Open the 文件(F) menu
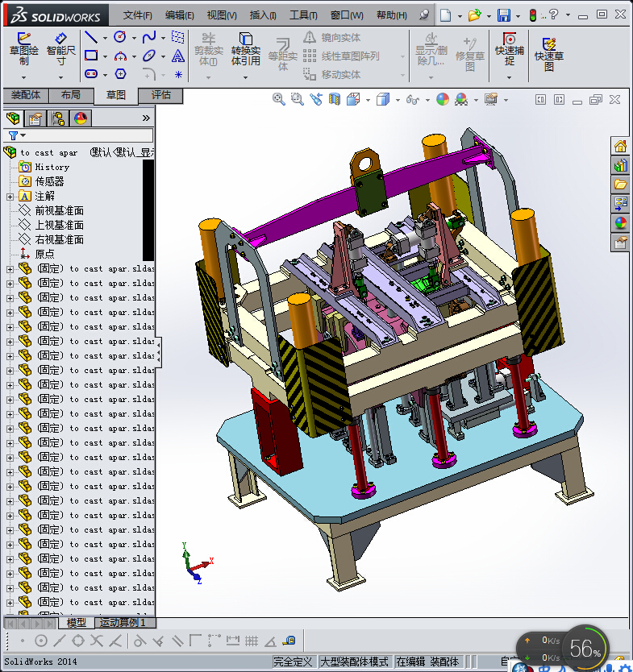This screenshot has width=633, height=672. point(137,15)
